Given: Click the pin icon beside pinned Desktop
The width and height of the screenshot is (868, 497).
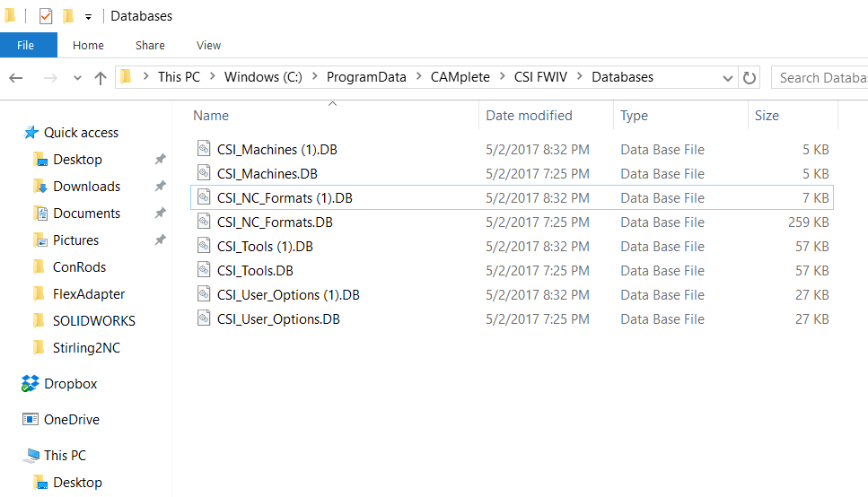Looking at the screenshot, I should click(160, 160).
